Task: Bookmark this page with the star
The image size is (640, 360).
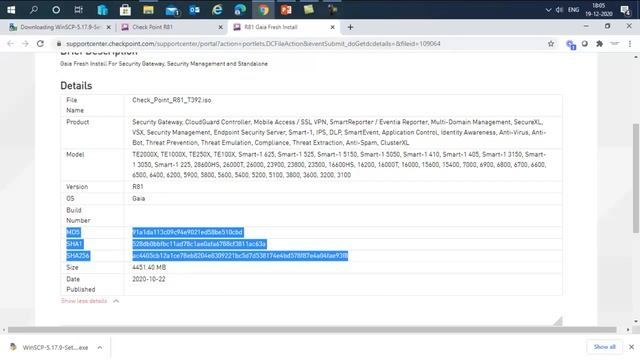Action: 551,44
